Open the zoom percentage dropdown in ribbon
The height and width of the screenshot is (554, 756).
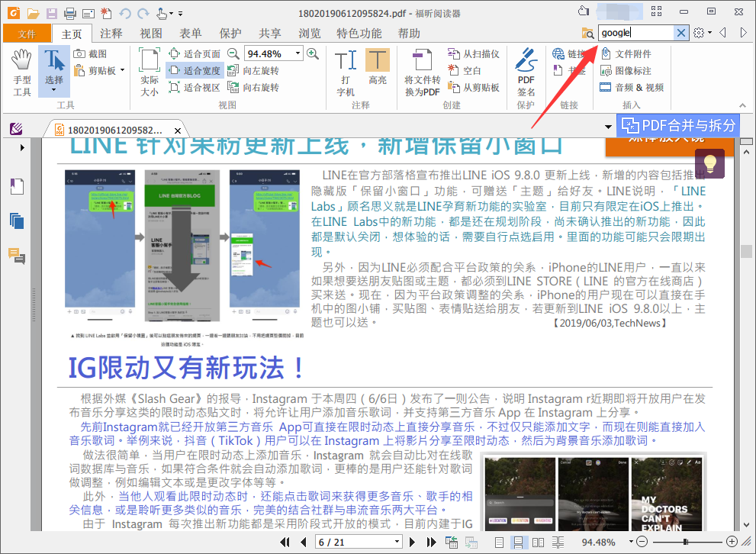coord(298,53)
